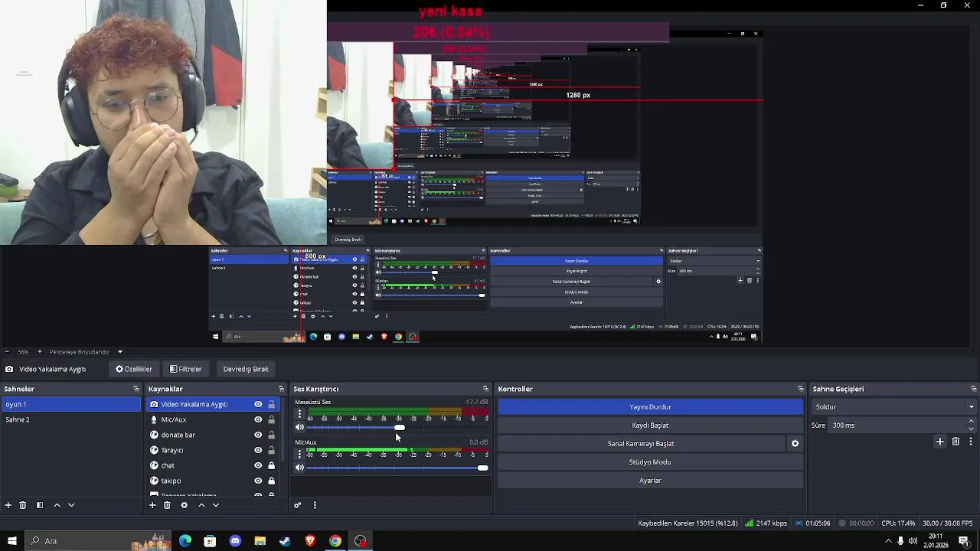Image resolution: width=980 pixels, height=551 pixels.
Task: Open transition properties three-dot menu
Action: [x=970, y=442]
